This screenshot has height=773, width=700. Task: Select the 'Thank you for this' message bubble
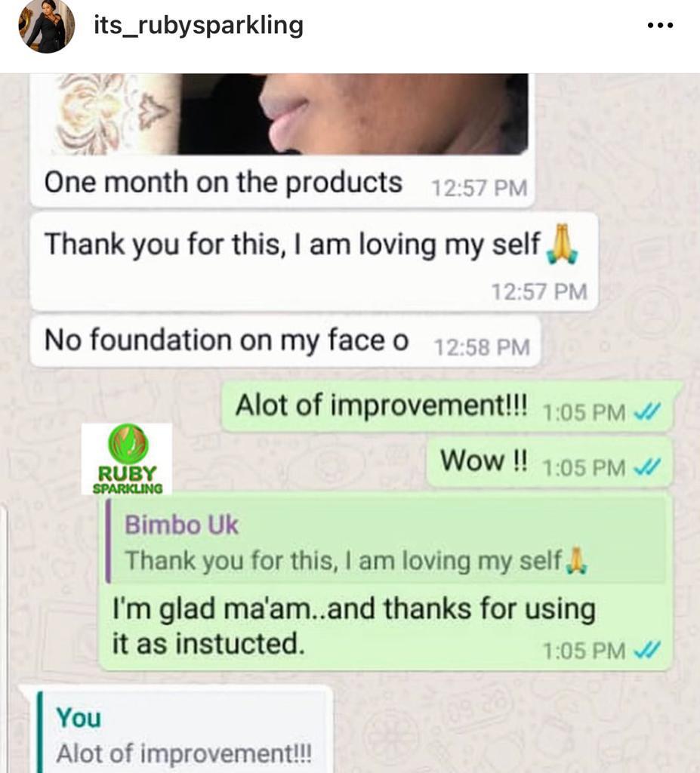tap(313, 262)
